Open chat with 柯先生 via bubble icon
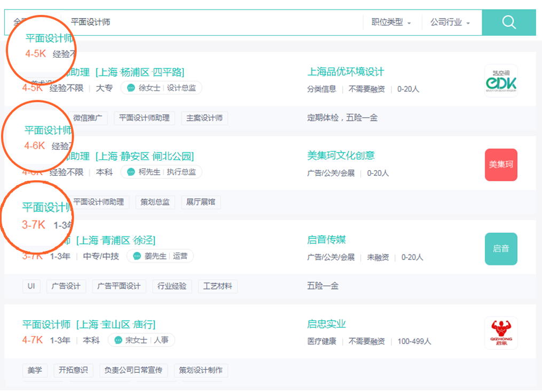This screenshot has height=392, width=542. (x=131, y=172)
